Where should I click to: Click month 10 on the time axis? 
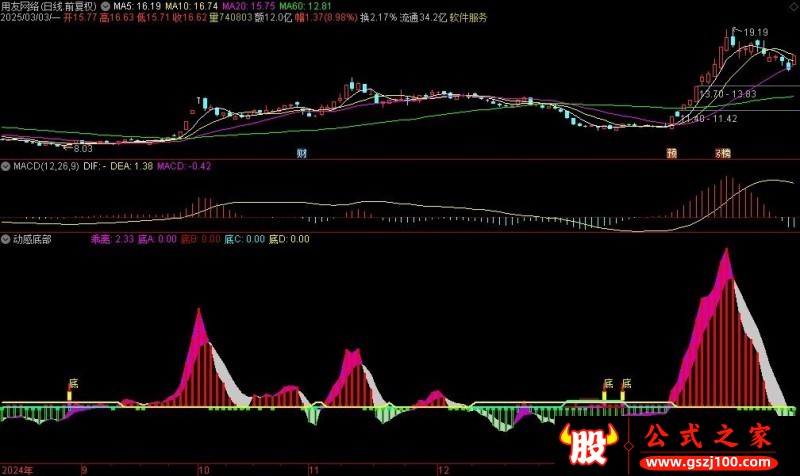point(204,470)
